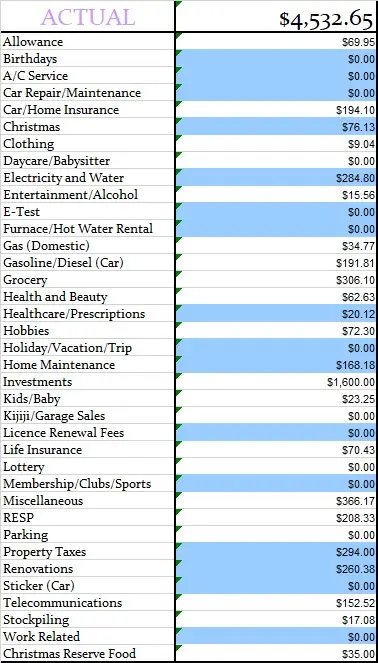Screen dimensions: 378x663
Task: Select the Birthdays row label
Action: (88, 58)
